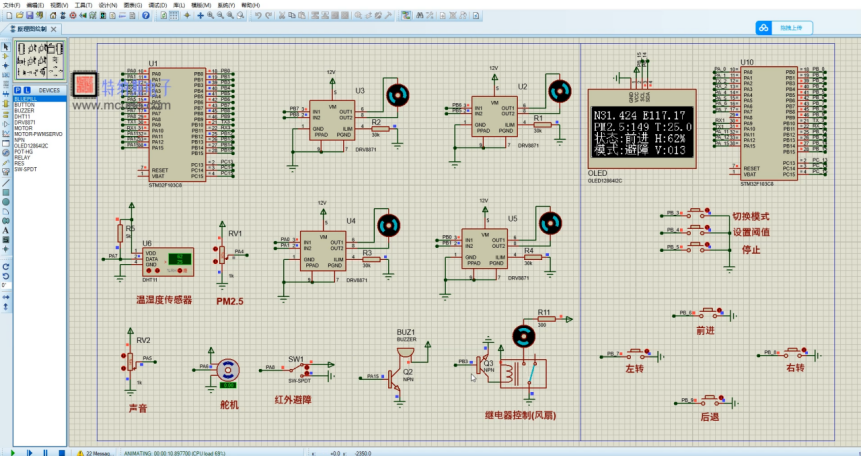
Task: Click the blue Help question mark icon
Action: 146,15
